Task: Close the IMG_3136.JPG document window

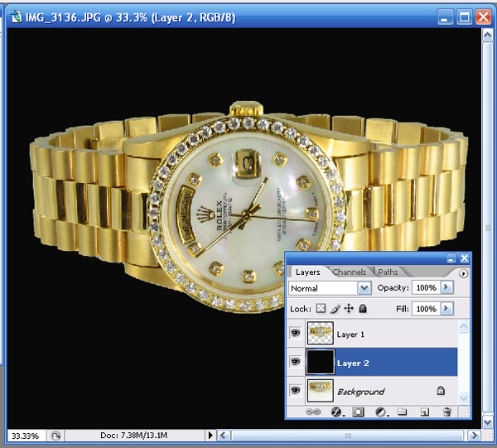Action: [x=484, y=17]
